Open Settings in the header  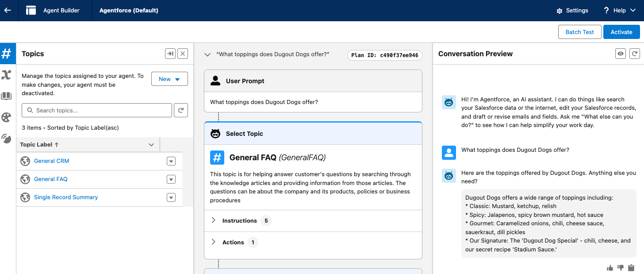pyautogui.click(x=572, y=10)
